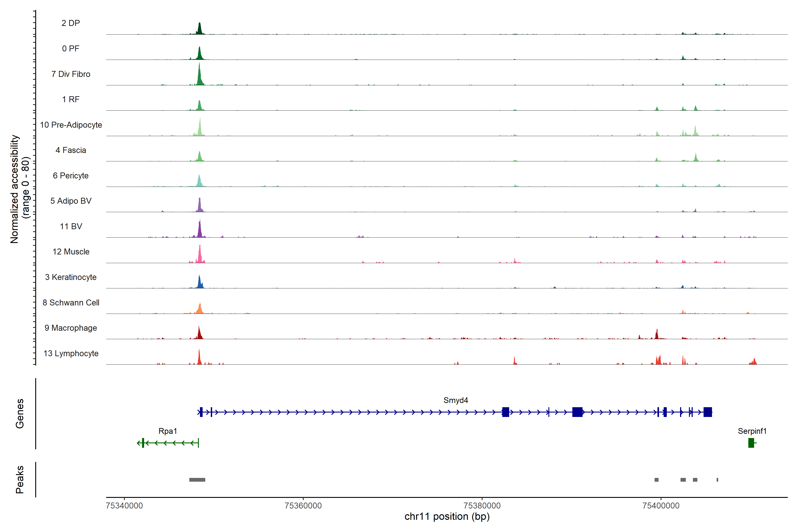Viewport: 798px width, 532px height.
Task: Click the green Serpinf1 exon block
Action: coord(751,443)
